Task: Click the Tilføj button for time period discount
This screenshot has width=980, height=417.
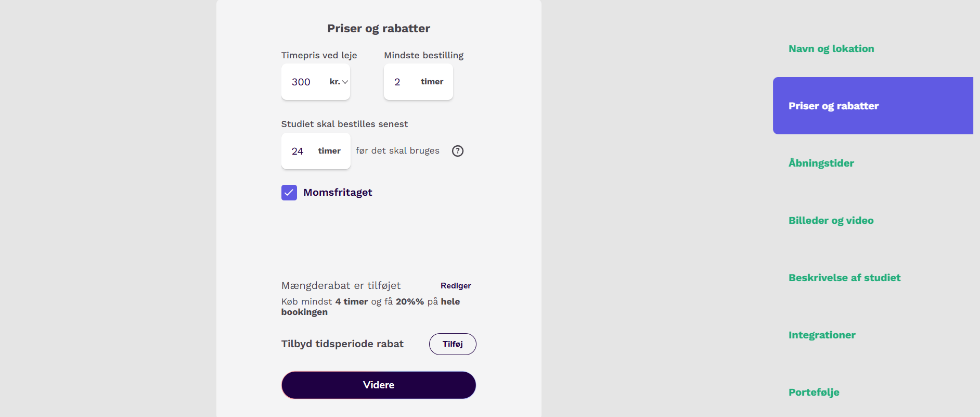Action: pyautogui.click(x=453, y=344)
